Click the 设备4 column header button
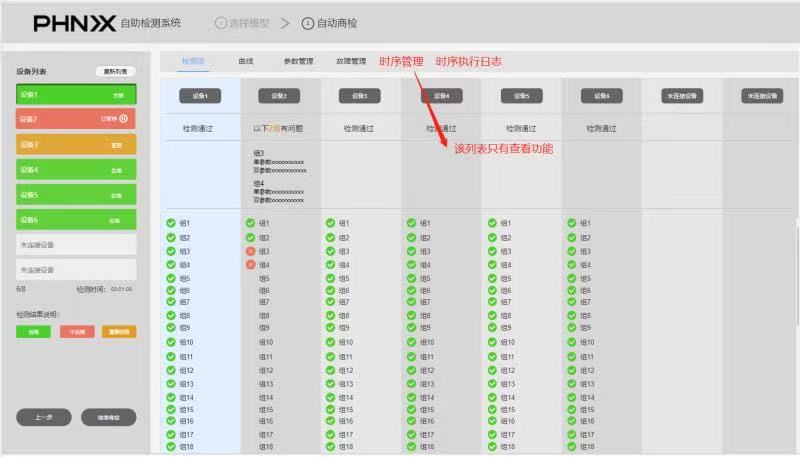This screenshot has height=457, width=800. (x=440, y=96)
